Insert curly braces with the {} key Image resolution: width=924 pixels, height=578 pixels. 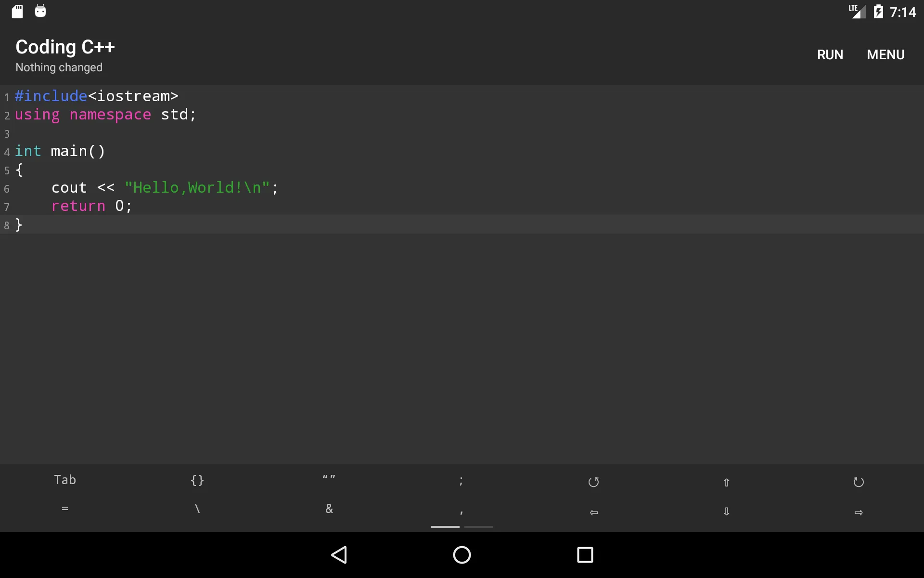[x=197, y=480]
